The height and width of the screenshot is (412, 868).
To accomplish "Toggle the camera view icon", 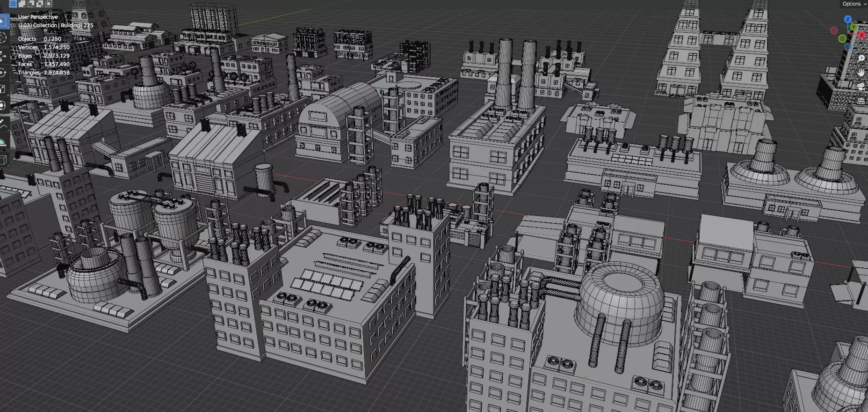I will point(861,87).
